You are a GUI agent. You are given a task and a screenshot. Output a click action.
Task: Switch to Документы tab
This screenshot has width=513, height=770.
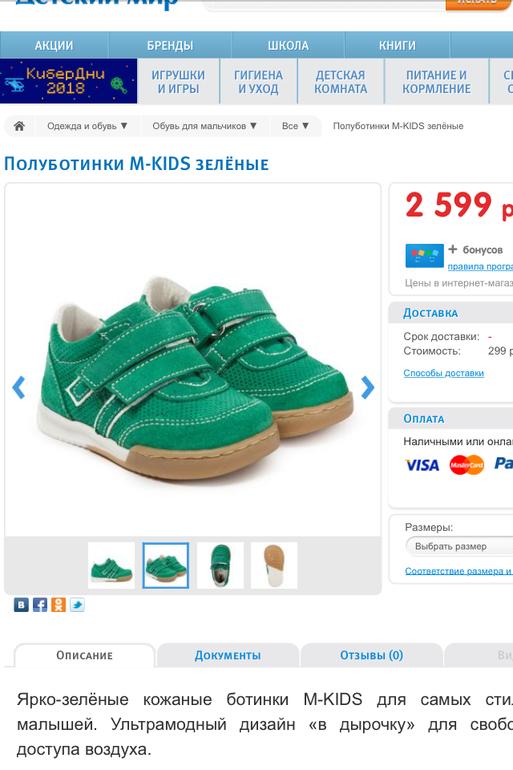click(228, 655)
